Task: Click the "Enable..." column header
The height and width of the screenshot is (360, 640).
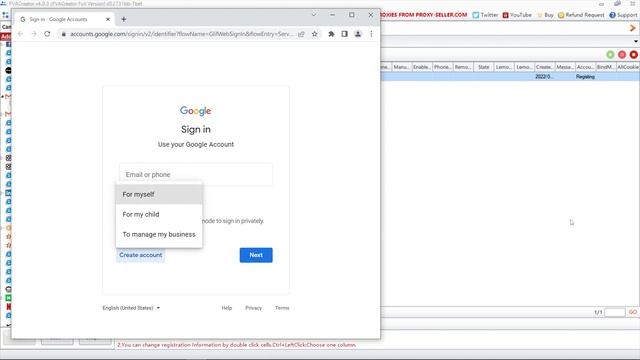Action: point(422,67)
